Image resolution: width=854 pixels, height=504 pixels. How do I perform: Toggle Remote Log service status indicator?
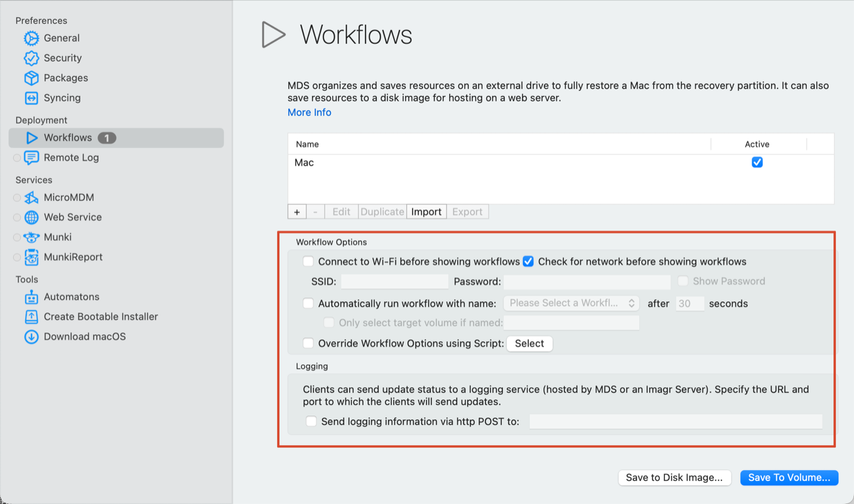coord(17,158)
